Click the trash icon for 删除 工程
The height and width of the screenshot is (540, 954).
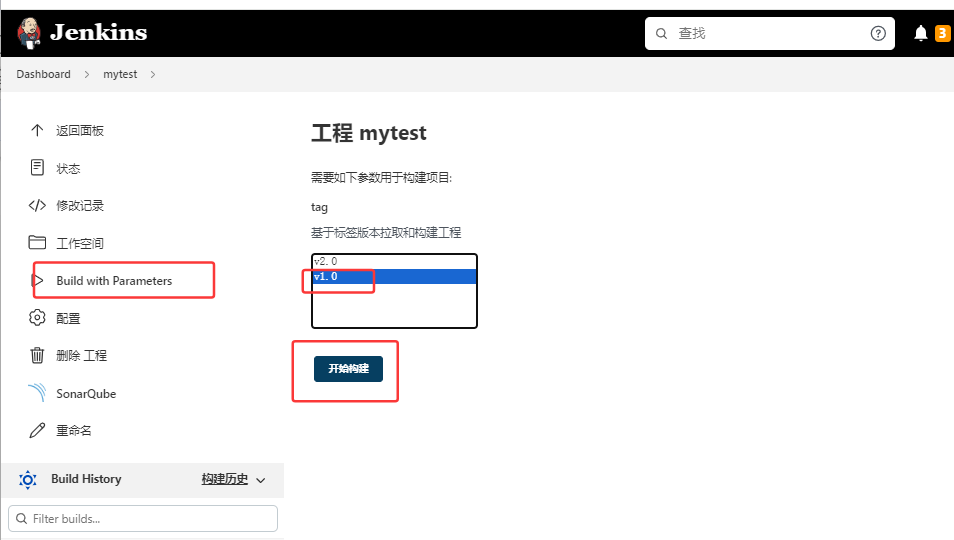coord(37,355)
